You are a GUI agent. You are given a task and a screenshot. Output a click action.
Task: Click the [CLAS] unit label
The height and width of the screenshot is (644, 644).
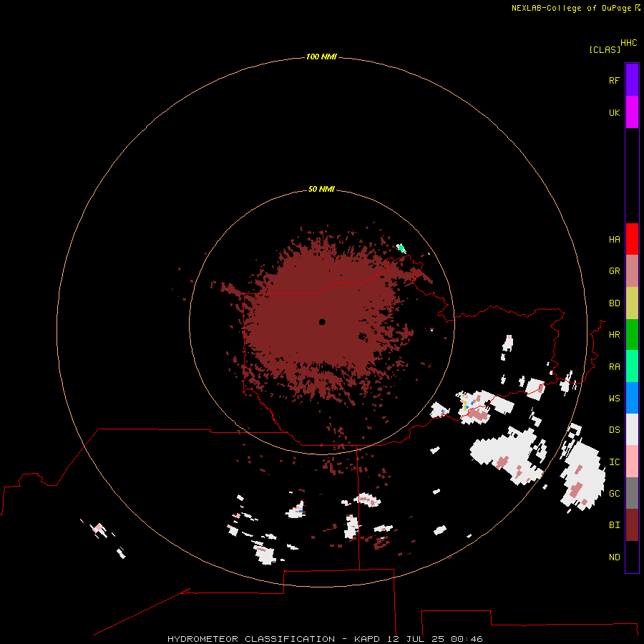[x=605, y=49]
